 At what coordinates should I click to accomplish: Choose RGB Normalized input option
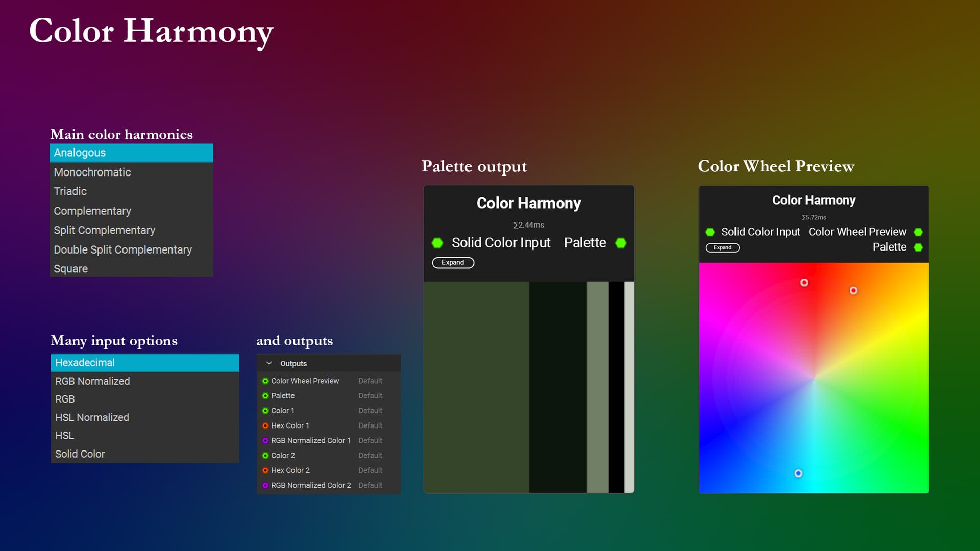[92, 381]
